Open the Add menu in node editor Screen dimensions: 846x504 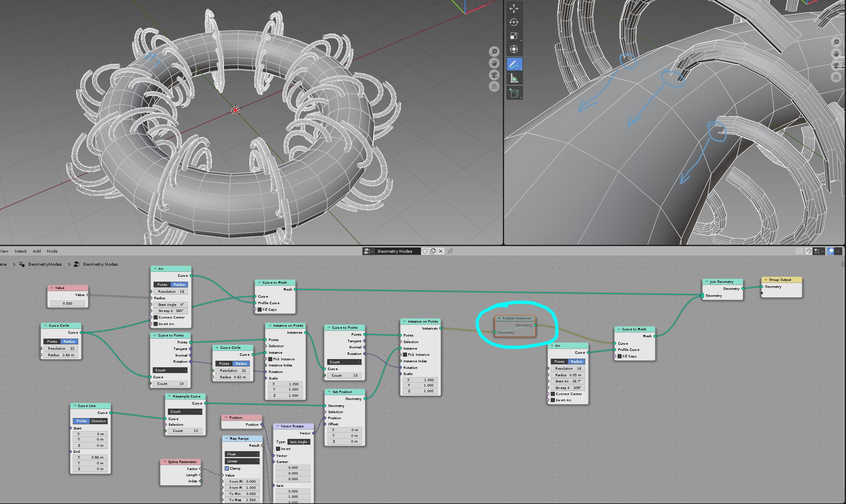pos(36,251)
